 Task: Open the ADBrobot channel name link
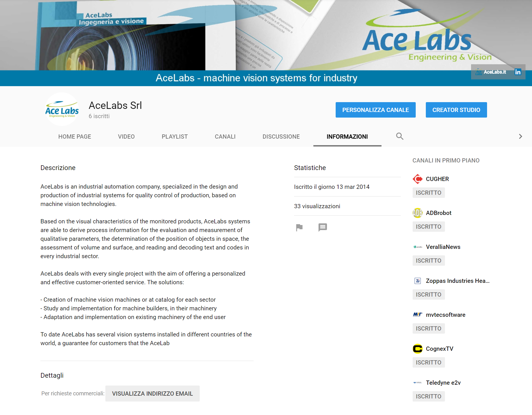click(x=439, y=213)
